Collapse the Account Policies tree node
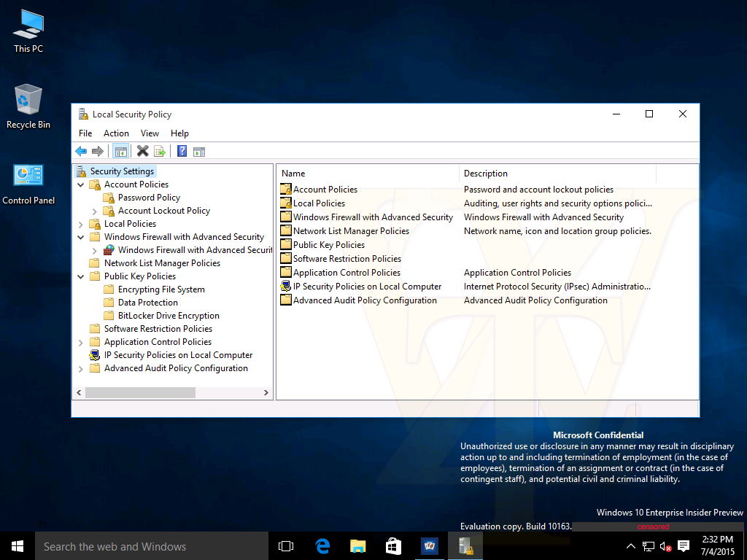The image size is (747, 560). (x=80, y=184)
